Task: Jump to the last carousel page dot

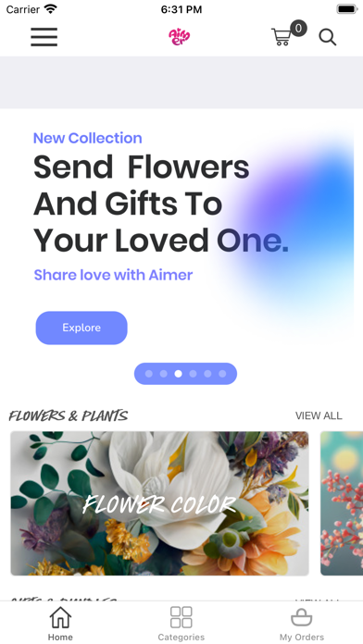Action: [222, 374]
